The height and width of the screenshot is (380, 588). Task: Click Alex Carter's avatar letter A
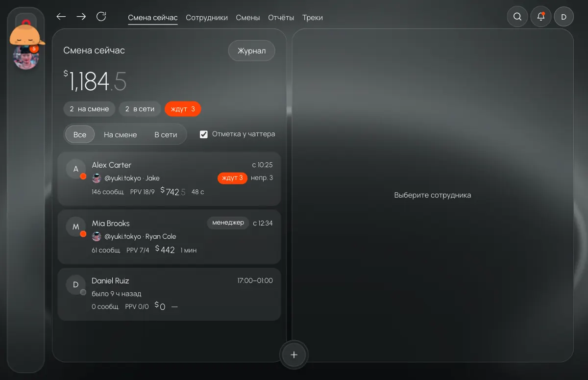[x=76, y=169]
